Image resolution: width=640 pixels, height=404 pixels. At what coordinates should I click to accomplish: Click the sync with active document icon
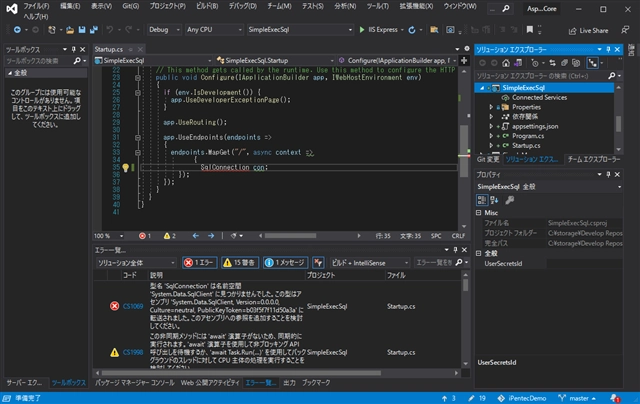point(552,63)
